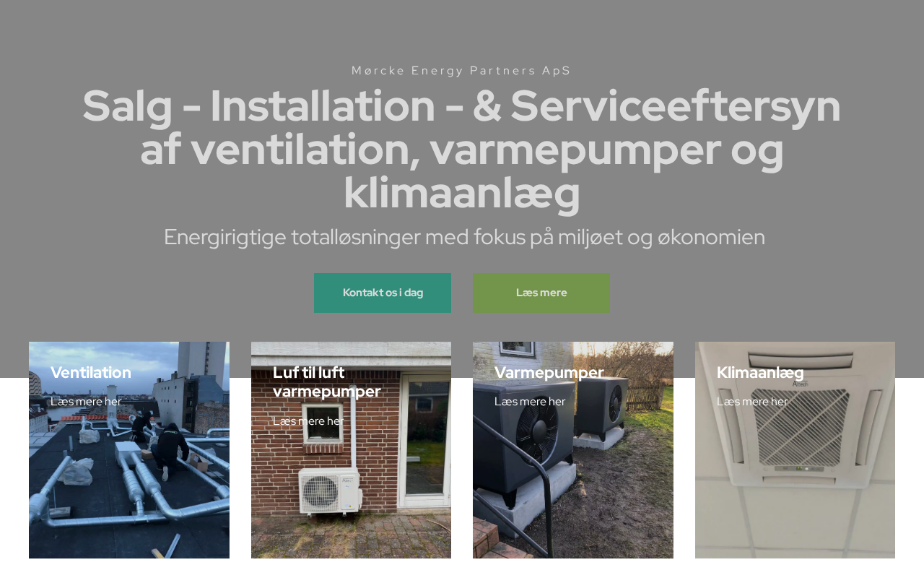This screenshot has height=578, width=924.
Task: Click the white outdoor unit on the brick wall
Action: (328, 491)
